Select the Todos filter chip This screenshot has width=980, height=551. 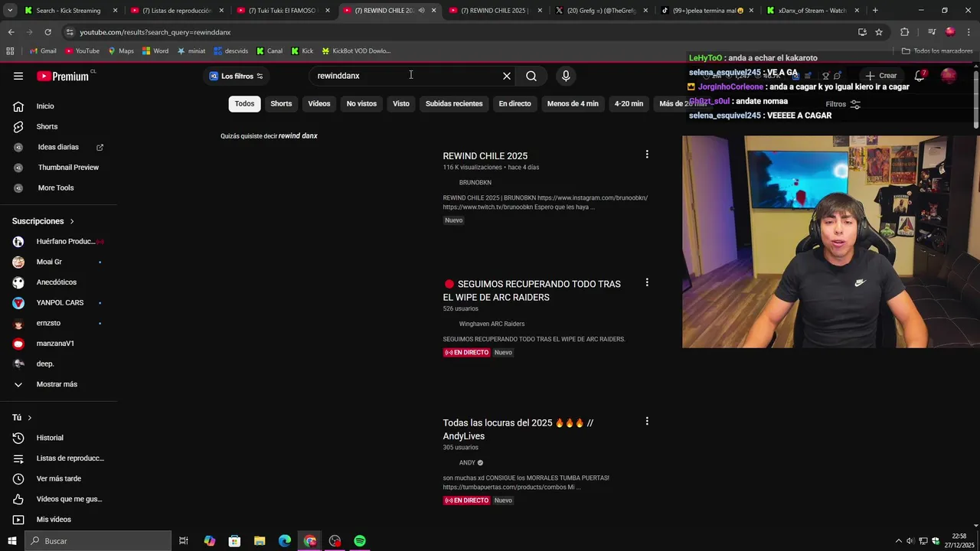(244, 103)
